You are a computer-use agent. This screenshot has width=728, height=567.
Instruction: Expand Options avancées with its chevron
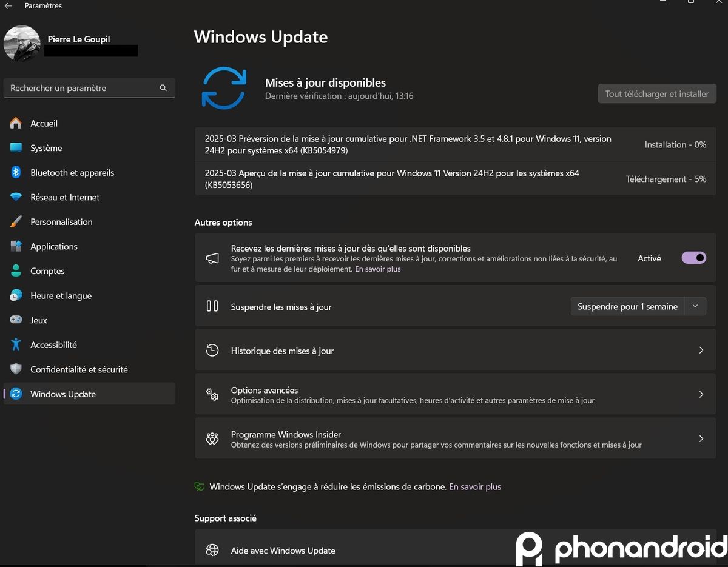click(x=701, y=394)
